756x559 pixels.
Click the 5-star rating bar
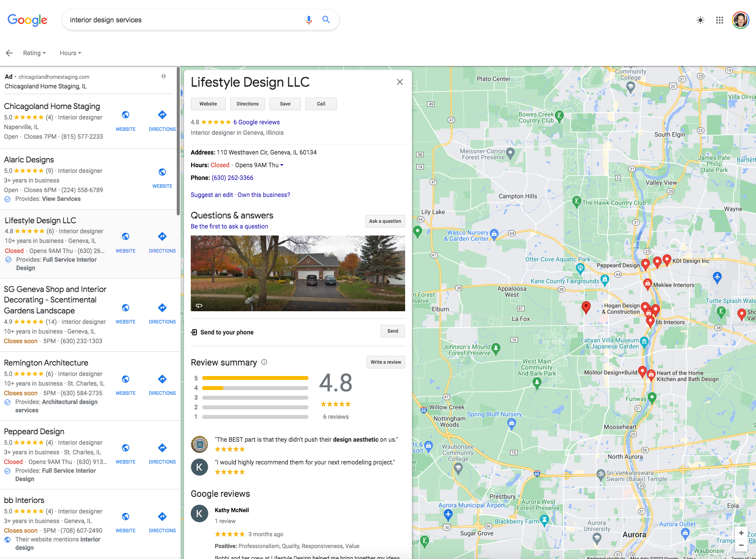tap(255, 378)
